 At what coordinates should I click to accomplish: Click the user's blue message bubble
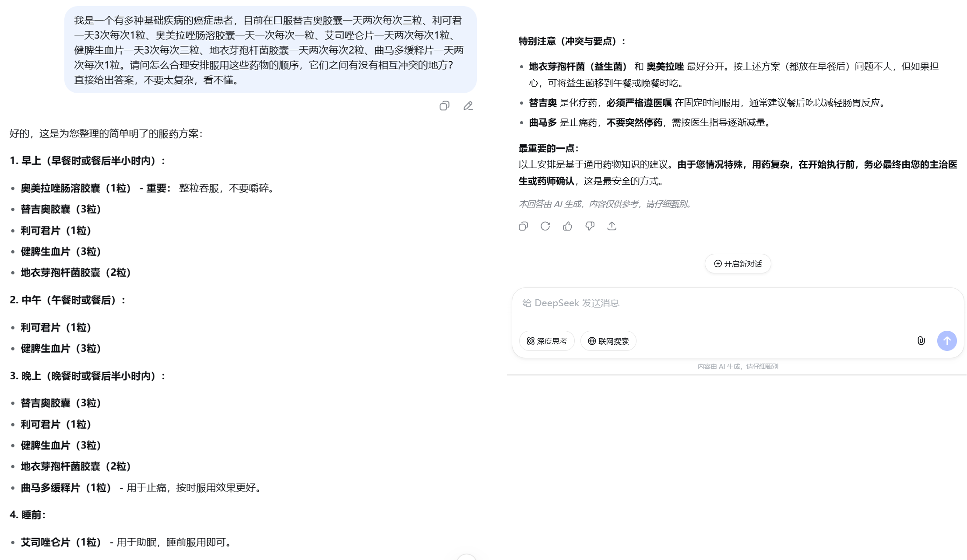[x=270, y=50]
